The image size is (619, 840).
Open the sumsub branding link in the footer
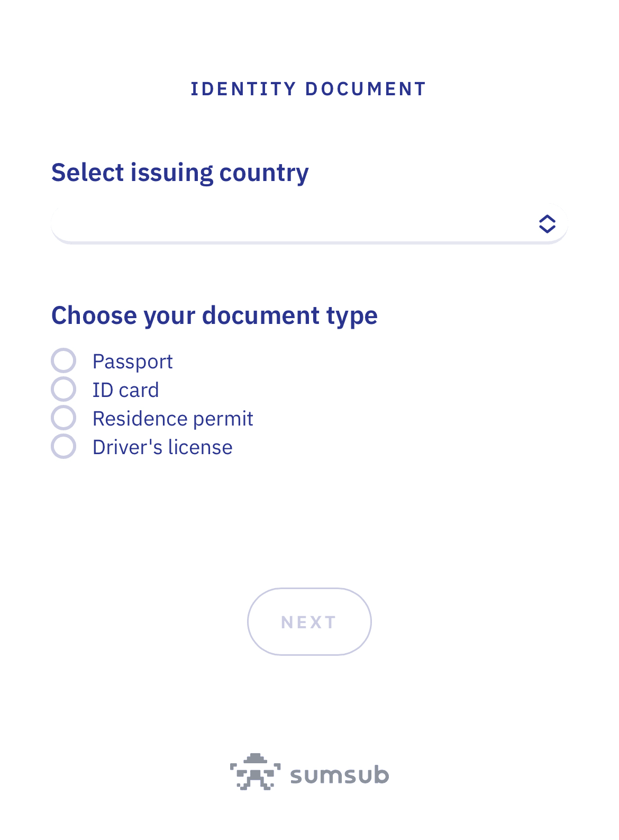pyautogui.click(x=309, y=773)
